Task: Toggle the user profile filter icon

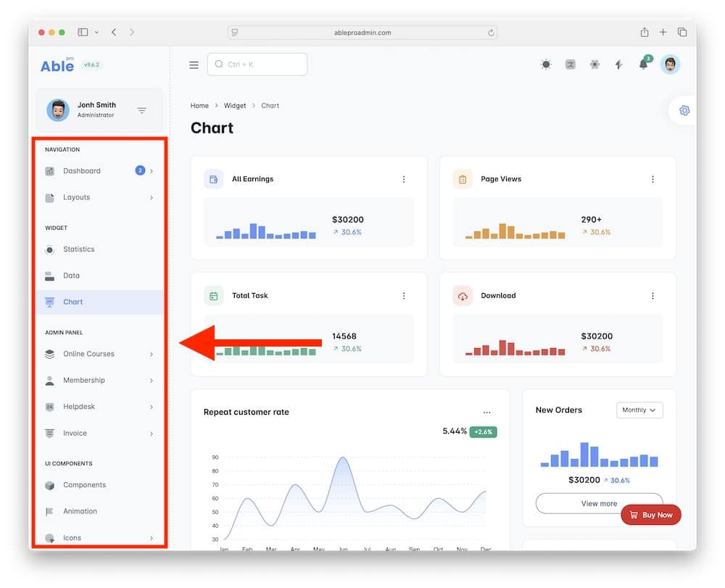Action: (142, 110)
